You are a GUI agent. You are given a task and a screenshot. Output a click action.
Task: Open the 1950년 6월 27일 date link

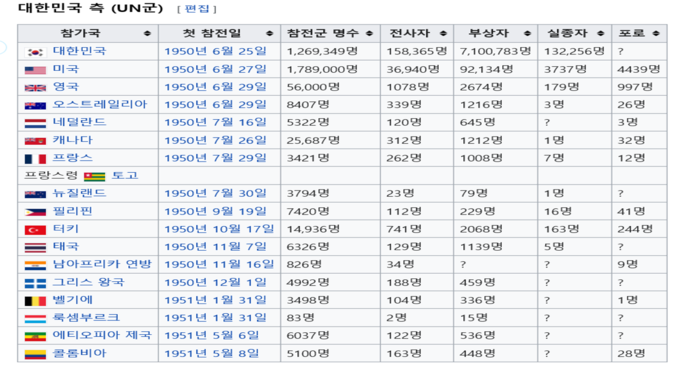click(x=215, y=69)
